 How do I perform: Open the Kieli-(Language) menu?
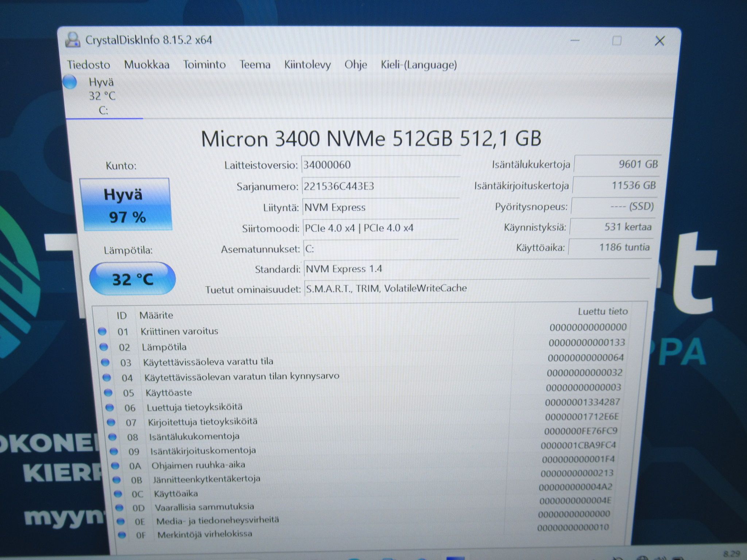pos(419,65)
